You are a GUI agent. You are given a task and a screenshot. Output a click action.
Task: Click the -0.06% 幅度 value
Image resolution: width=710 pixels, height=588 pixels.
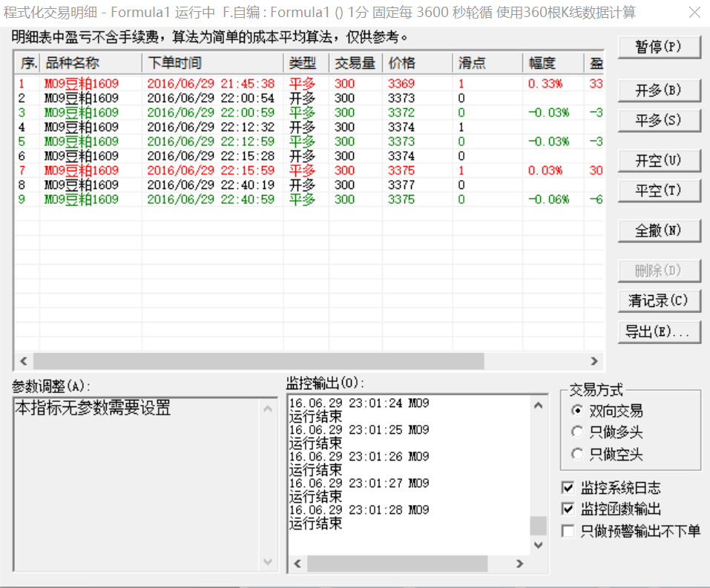pos(548,199)
